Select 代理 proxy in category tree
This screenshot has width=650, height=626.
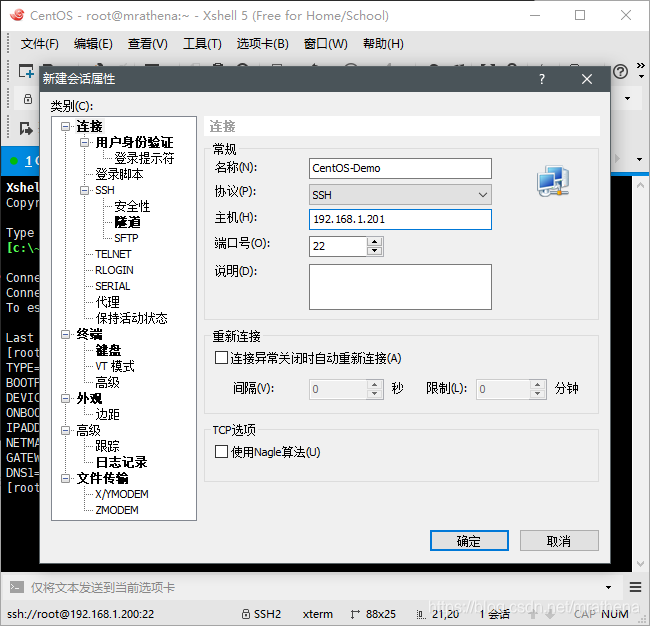pyautogui.click(x=107, y=302)
